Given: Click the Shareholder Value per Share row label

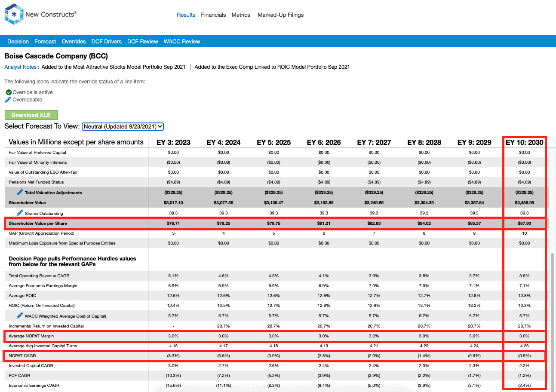Looking at the screenshot, I should 38,224.
